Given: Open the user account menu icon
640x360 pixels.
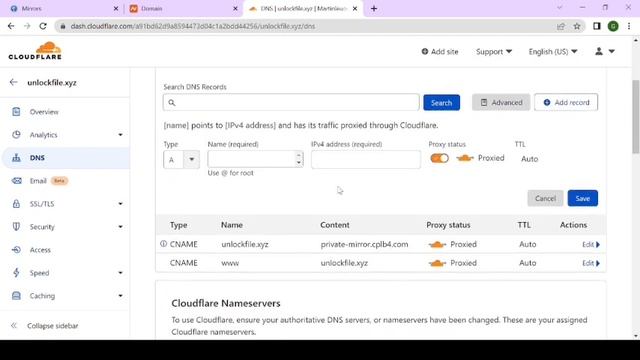Looking at the screenshot, I should 604,51.
